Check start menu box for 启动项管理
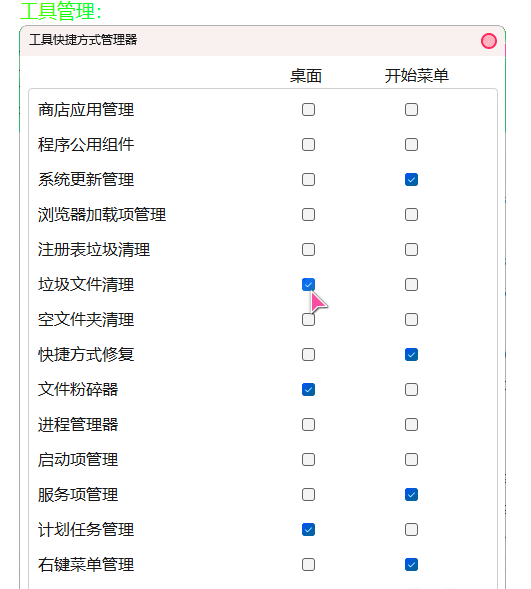This screenshot has width=531, height=589. pos(411,459)
